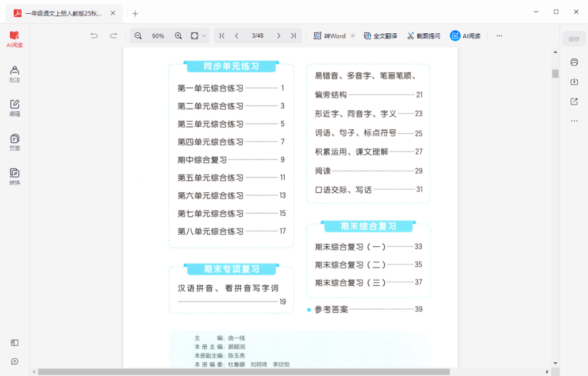Select the 一年级语文上册 document tab
588x376 pixels.
coord(63,13)
